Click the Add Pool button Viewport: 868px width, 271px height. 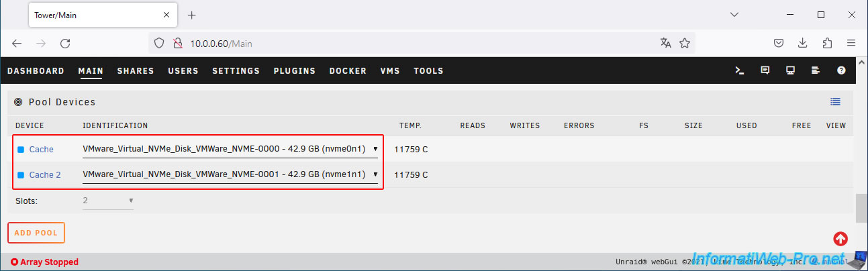[x=36, y=233]
